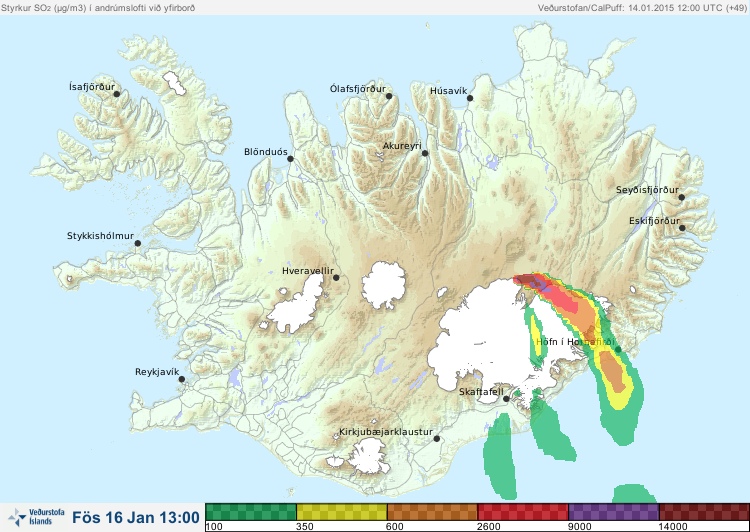Click the 'Húsavík' map label
This screenshot has width=750, height=532.
point(449,91)
